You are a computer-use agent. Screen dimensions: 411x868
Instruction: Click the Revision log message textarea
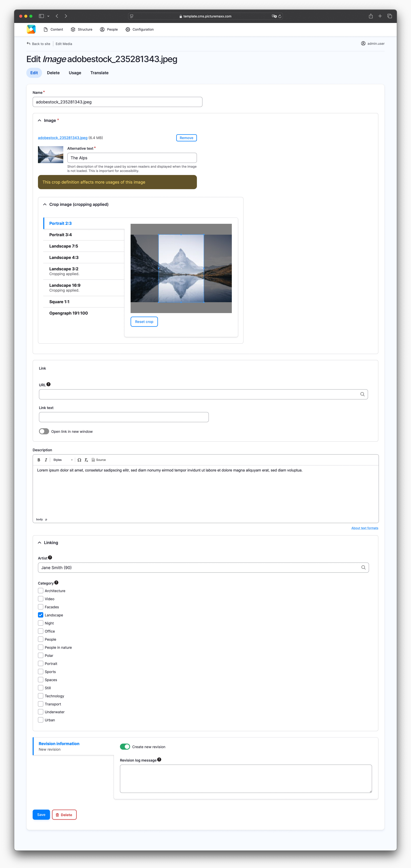(246, 779)
